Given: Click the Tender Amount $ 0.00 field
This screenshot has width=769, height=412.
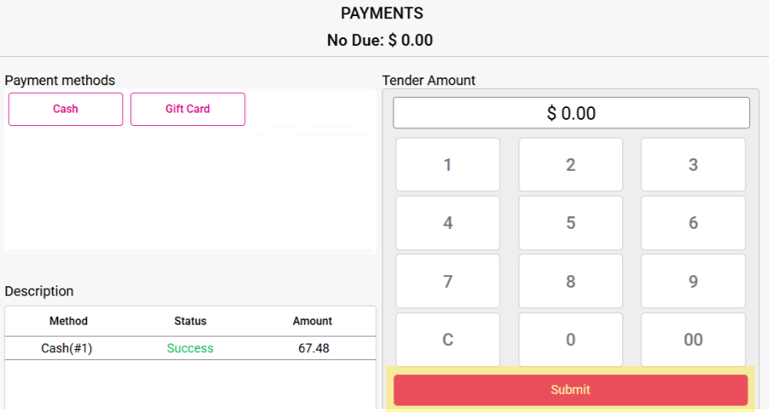Looking at the screenshot, I should click(x=571, y=113).
